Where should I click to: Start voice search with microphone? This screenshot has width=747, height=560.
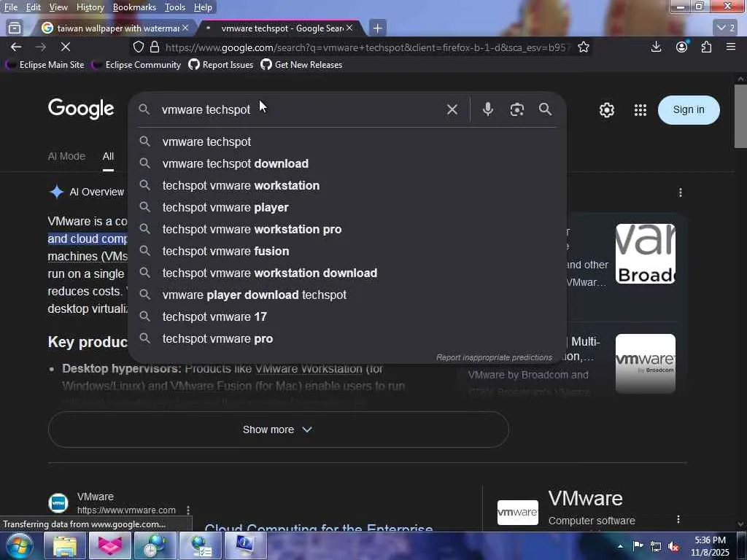pyautogui.click(x=488, y=109)
